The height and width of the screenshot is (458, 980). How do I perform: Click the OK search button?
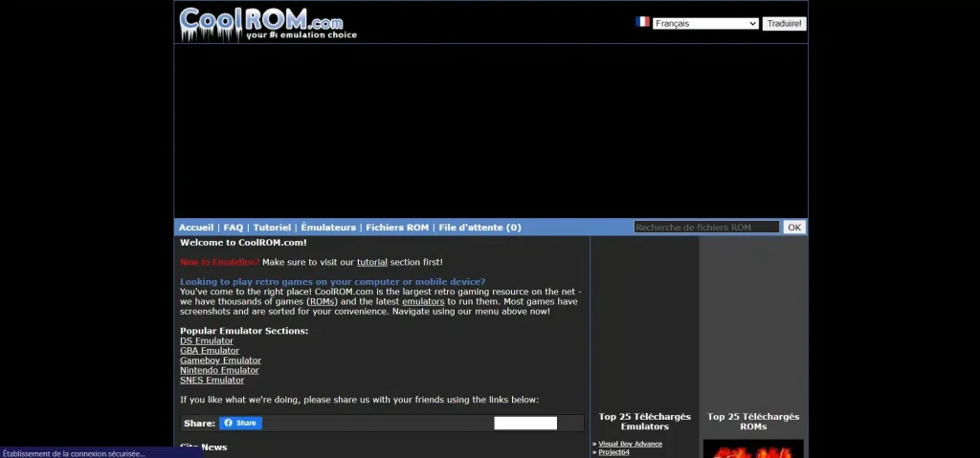click(x=794, y=228)
